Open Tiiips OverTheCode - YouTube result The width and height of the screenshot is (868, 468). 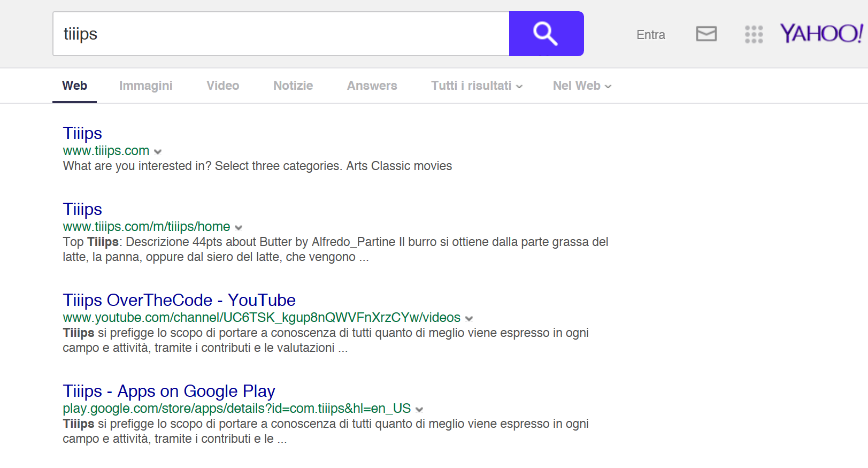click(x=179, y=300)
